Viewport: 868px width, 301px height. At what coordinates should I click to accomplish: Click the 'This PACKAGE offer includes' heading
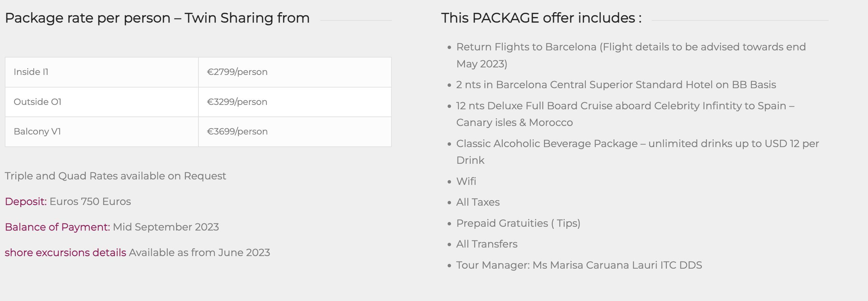(541, 18)
